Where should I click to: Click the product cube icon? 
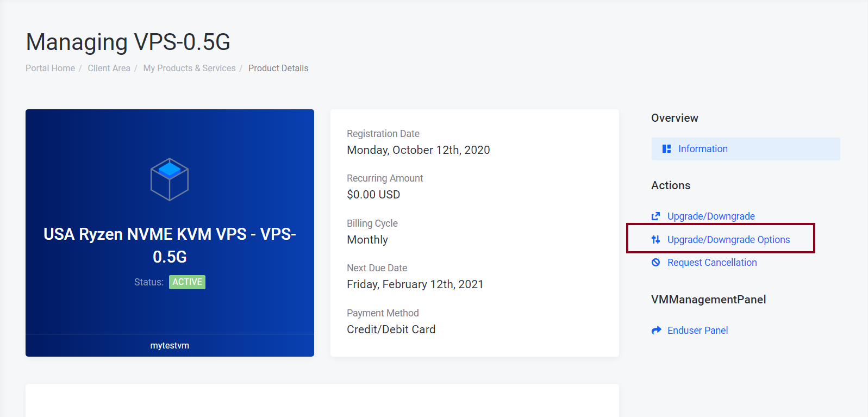coord(170,179)
